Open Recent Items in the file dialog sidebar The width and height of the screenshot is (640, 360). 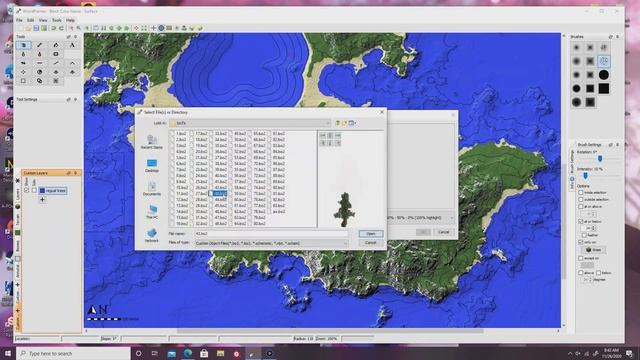click(152, 142)
